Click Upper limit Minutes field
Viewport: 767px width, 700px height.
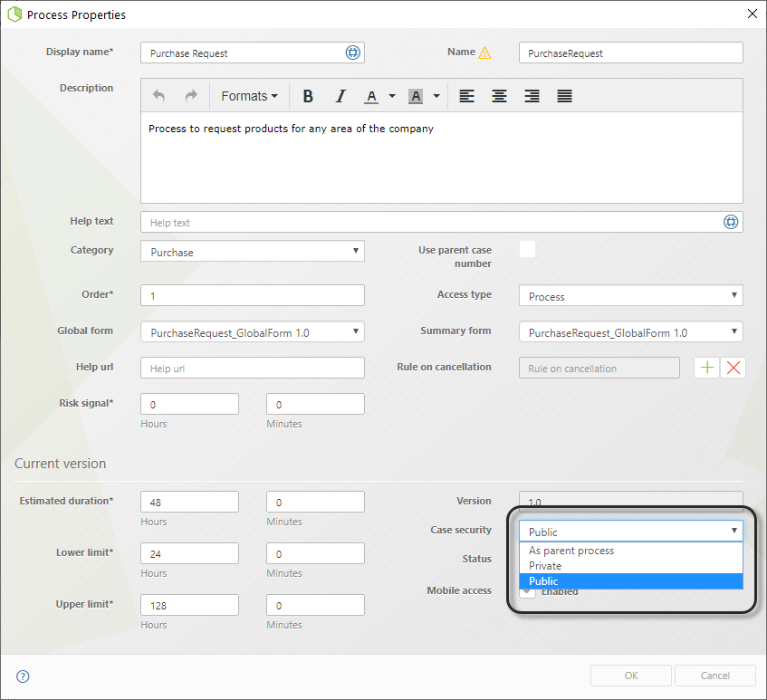tap(315, 605)
